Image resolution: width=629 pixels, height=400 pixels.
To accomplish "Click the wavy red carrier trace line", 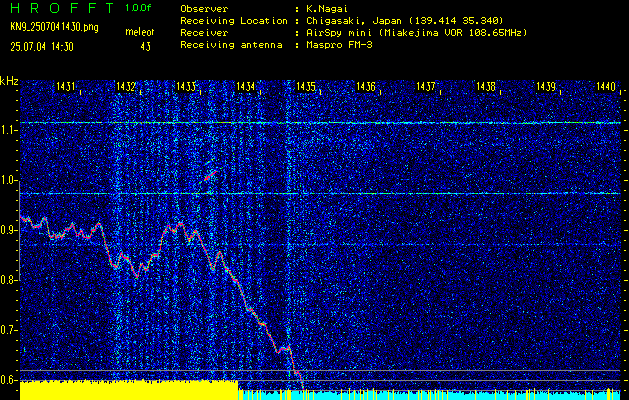I will [x=162, y=303].
